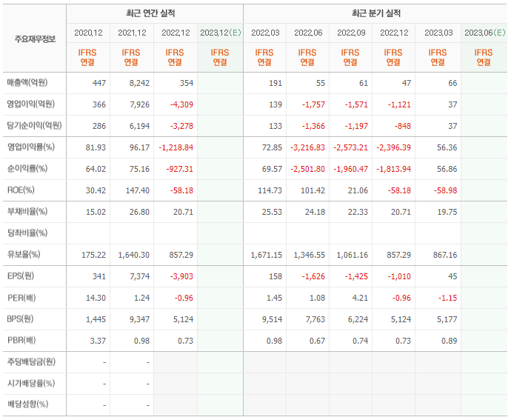Select the 당좌비율(%) row label
The width and height of the screenshot is (511, 420).
27,233
